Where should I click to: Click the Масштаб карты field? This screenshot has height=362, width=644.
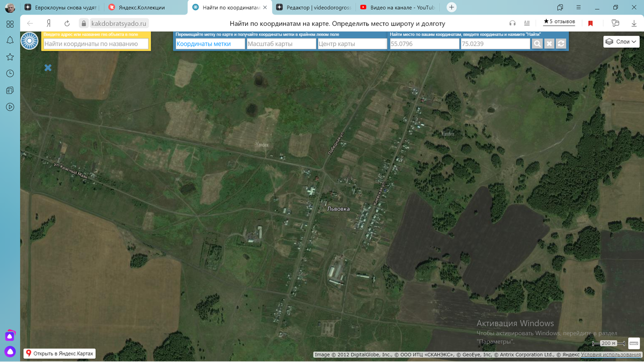(x=281, y=44)
